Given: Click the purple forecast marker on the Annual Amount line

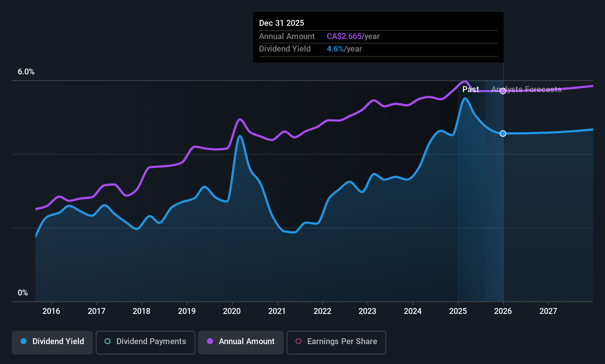Looking at the screenshot, I should coord(503,91).
